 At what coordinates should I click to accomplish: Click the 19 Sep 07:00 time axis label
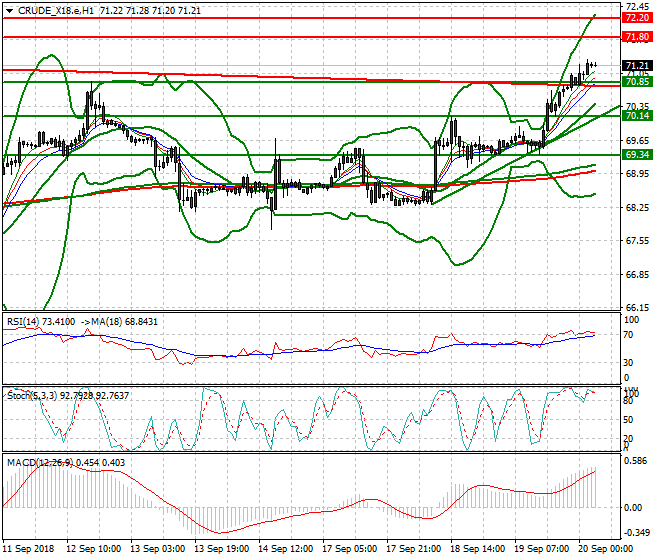541,549
